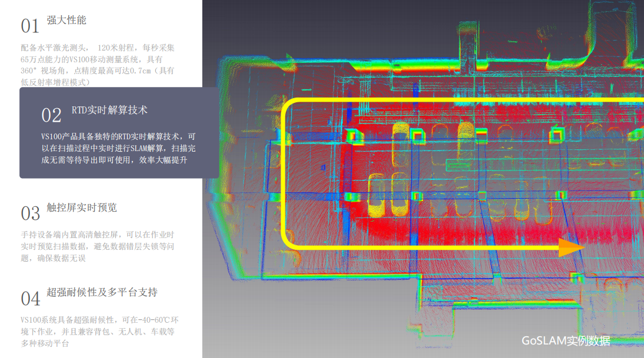Click the large number 03
Viewport: 644px width, 358px height.
(x=31, y=213)
